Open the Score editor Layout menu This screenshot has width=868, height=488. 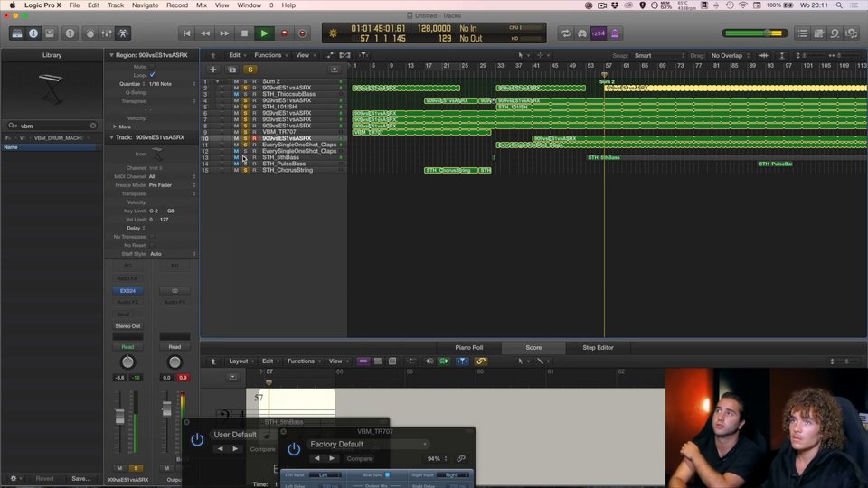coord(241,361)
